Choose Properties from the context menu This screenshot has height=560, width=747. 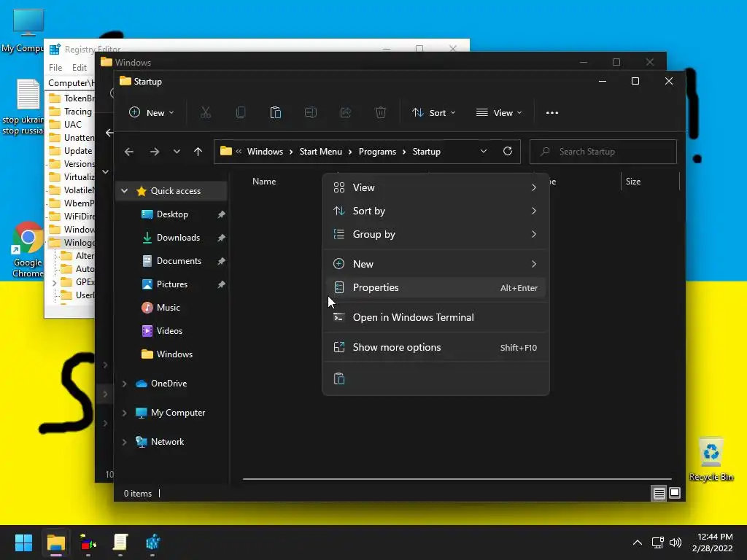[x=436, y=287]
